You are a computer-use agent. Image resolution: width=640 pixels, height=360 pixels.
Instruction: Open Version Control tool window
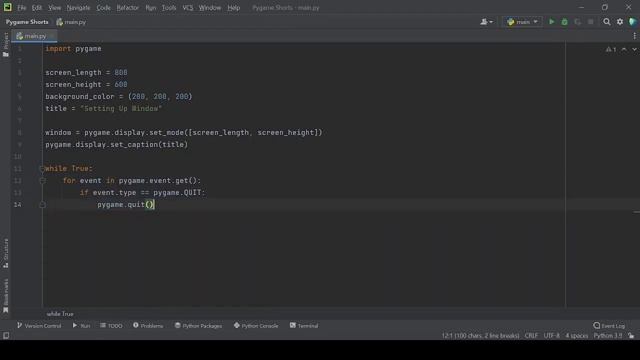[x=39, y=326]
